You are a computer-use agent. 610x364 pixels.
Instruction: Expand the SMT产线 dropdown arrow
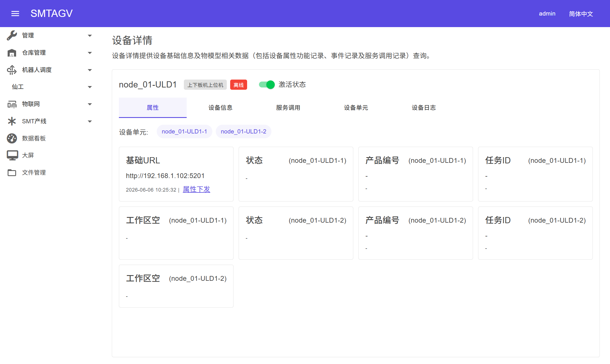pos(90,121)
